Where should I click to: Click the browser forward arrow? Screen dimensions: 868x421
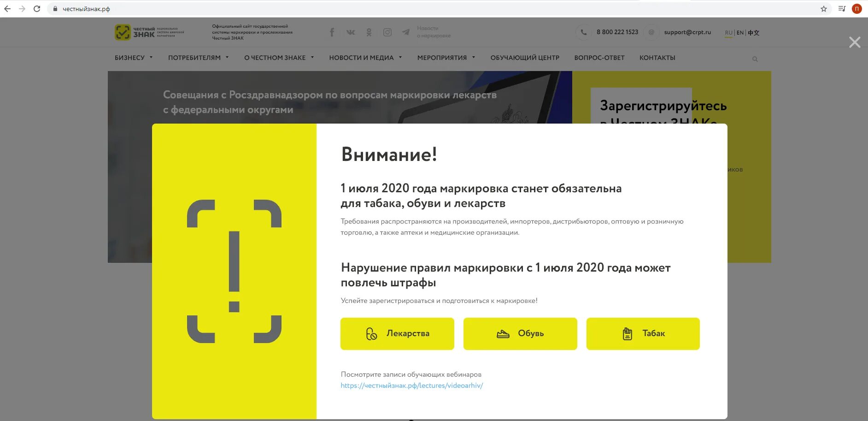pos(22,9)
